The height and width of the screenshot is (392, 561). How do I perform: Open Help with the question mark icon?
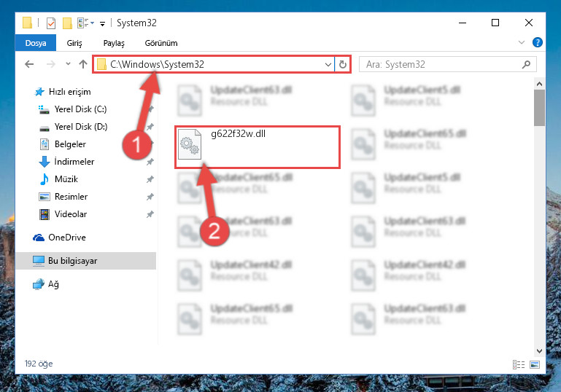[537, 42]
